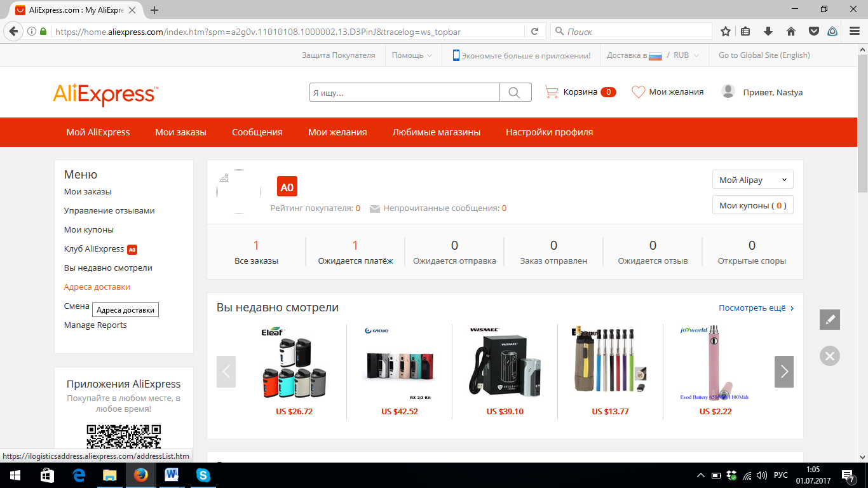The width and height of the screenshot is (868, 488).
Task: Expand the Помощь dropdown
Action: [412, 55]
